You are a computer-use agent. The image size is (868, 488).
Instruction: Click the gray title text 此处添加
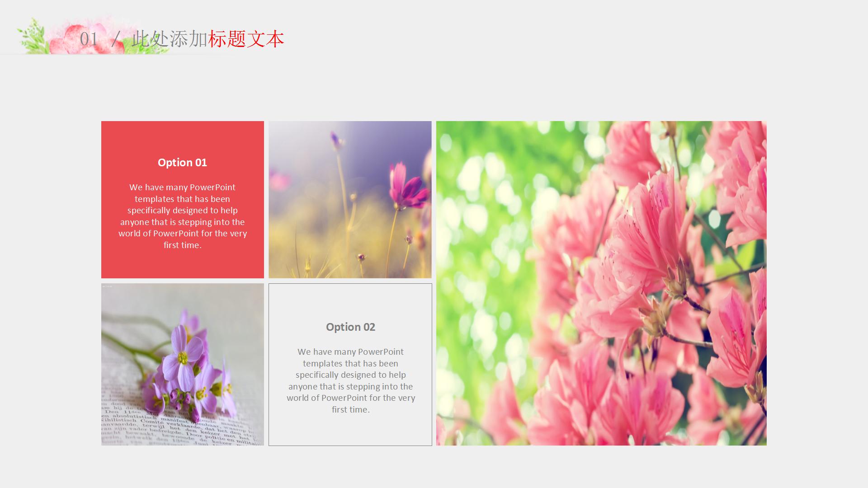tap(170, 39)
